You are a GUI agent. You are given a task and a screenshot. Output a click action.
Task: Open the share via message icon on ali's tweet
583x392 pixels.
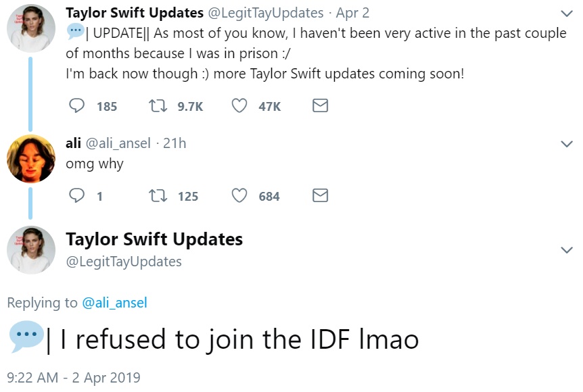320,195
